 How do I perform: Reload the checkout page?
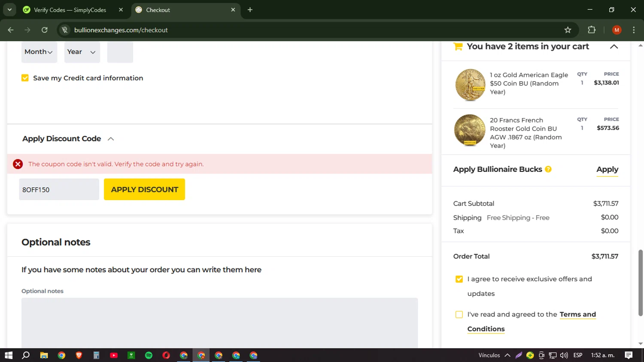pos(45,30)
